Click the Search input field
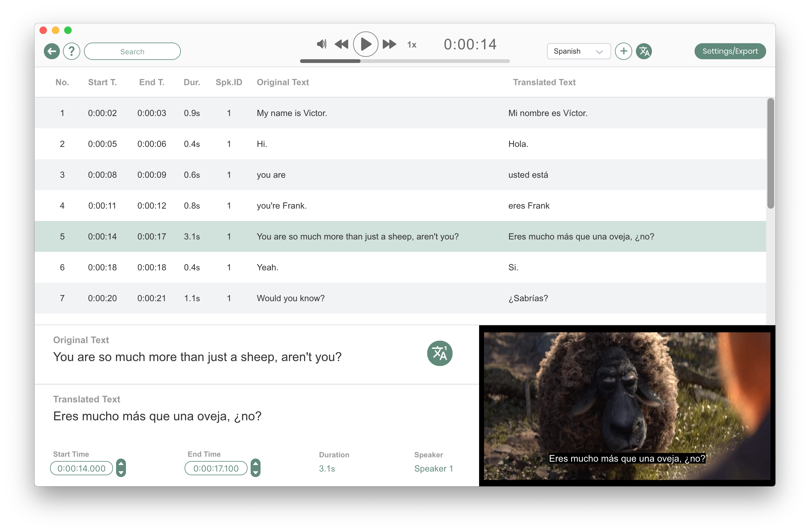This screenshot has width=810, height=532. click(x=132, y=52)
